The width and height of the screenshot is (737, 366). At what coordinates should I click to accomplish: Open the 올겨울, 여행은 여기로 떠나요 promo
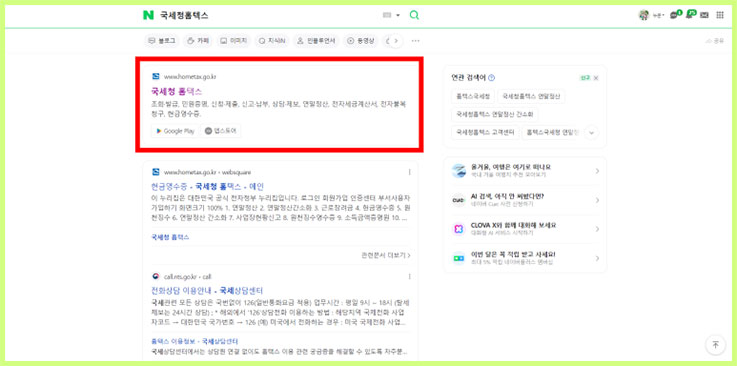[x=525, y=171]
